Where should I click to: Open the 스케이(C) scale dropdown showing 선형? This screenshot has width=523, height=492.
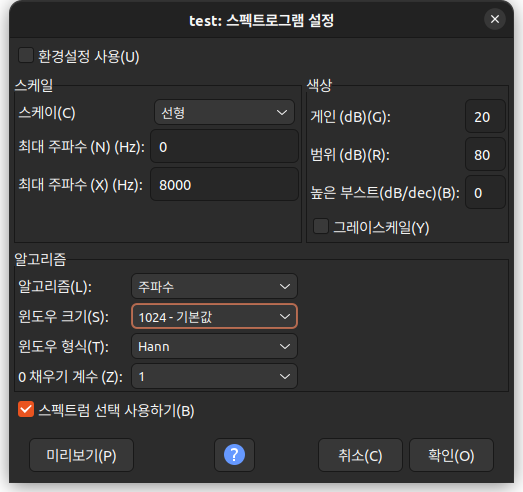[x=224, y=112]
